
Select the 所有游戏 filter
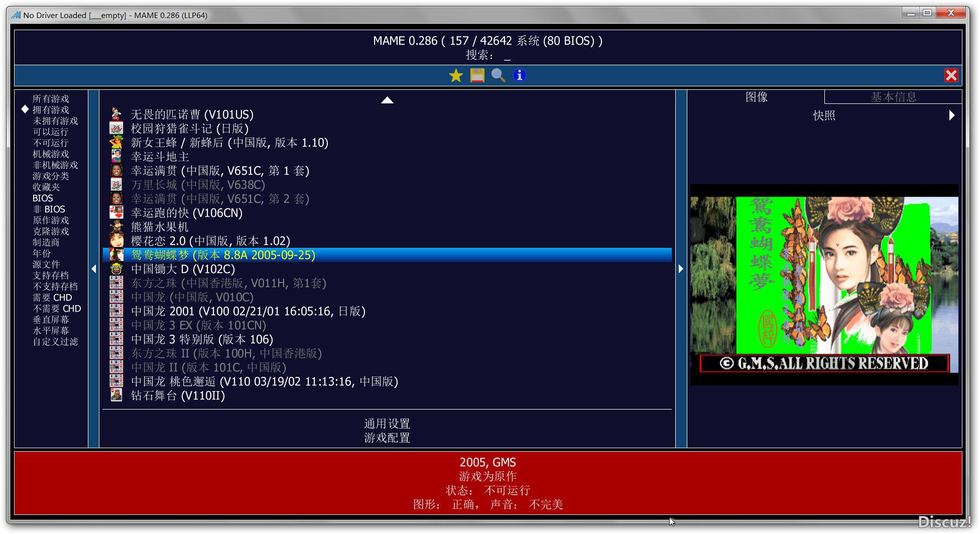pyautogui.click(x=51, y=99)
